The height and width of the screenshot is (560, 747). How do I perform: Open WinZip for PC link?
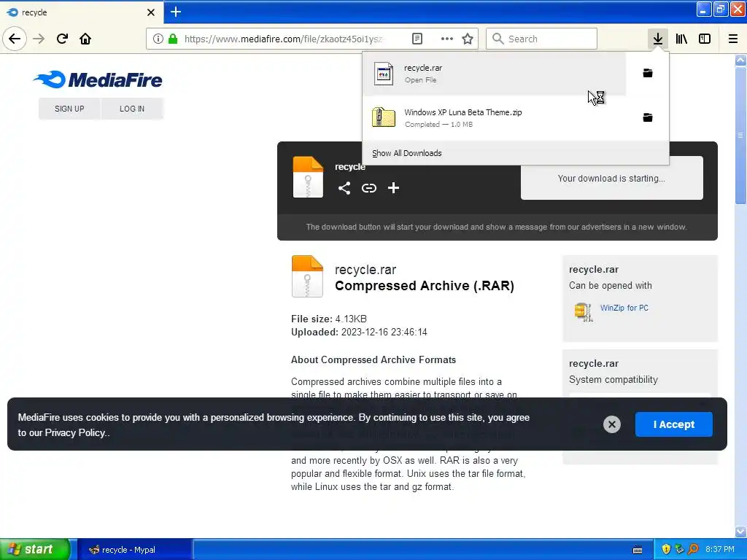point(624,308)
